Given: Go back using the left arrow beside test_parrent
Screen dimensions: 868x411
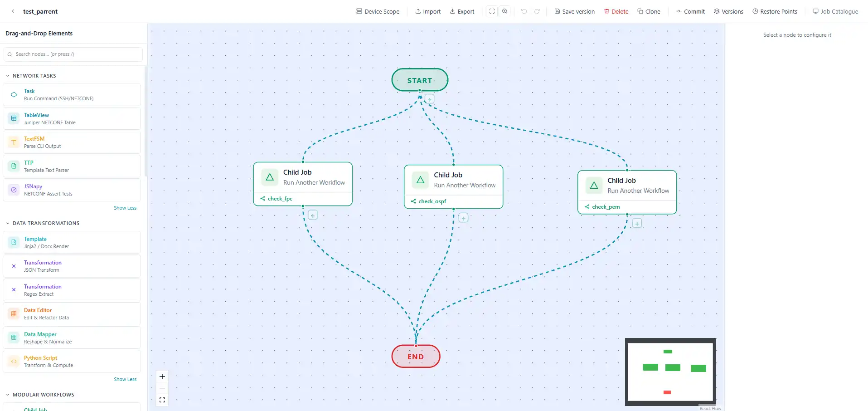Looking at the screenshot, I should click(x=13, y=11).
